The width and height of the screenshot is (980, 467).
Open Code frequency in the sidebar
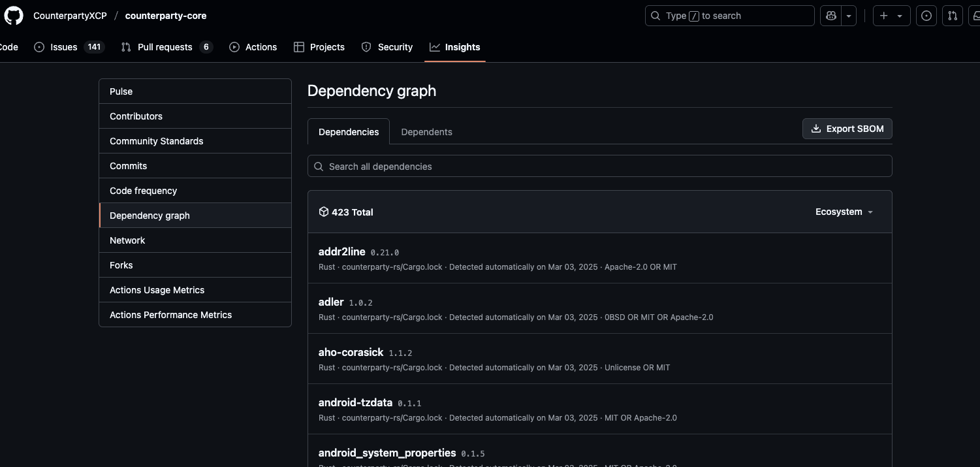[195, 191]
